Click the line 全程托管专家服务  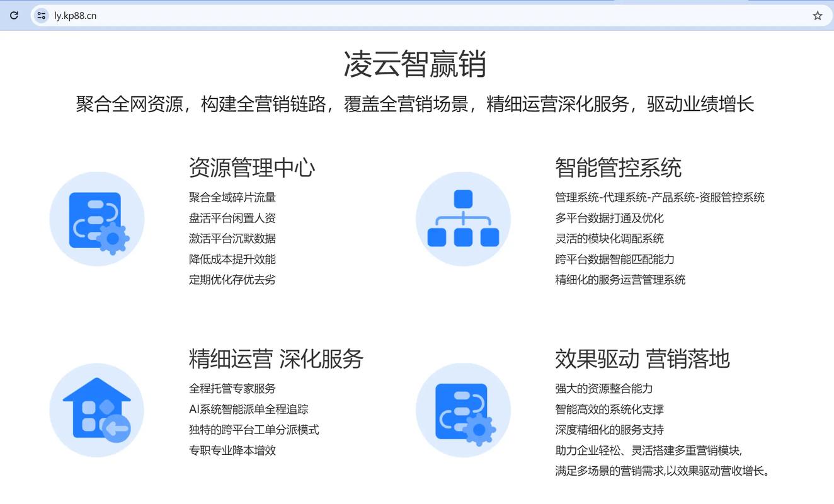pyautogui.click(x=232, y=388)
